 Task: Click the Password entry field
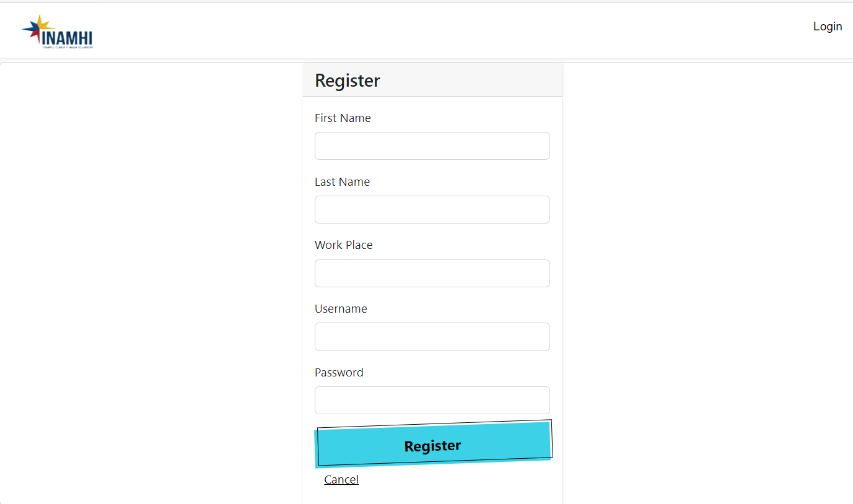pyautogui.click(x=432, y=400)
